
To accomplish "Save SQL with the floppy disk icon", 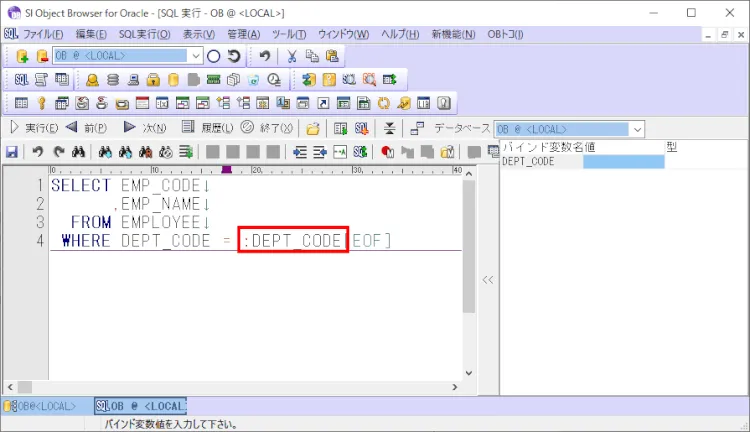I will tap(11, 152).
